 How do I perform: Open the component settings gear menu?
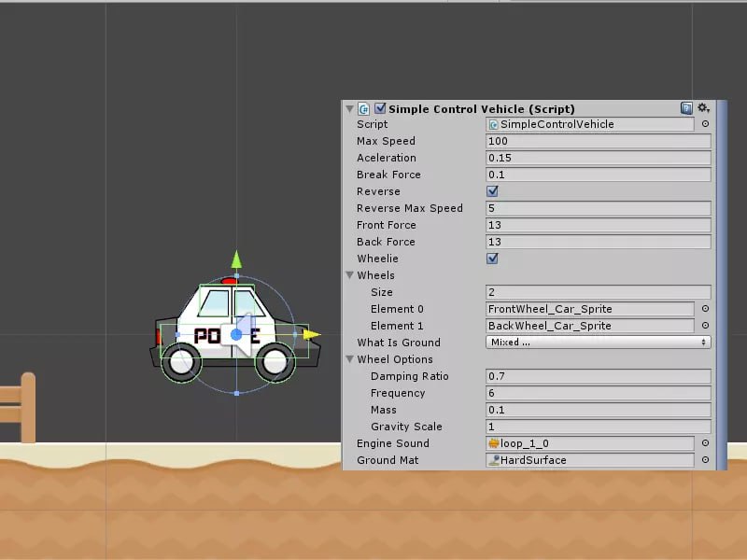coord(703,108)
